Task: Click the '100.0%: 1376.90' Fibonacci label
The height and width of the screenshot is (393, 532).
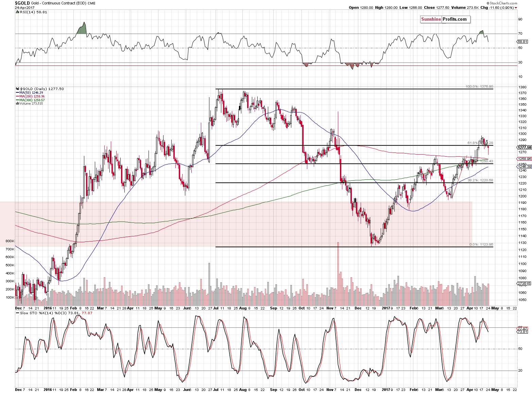Action: pyautogui.click(x=479, y=87)
